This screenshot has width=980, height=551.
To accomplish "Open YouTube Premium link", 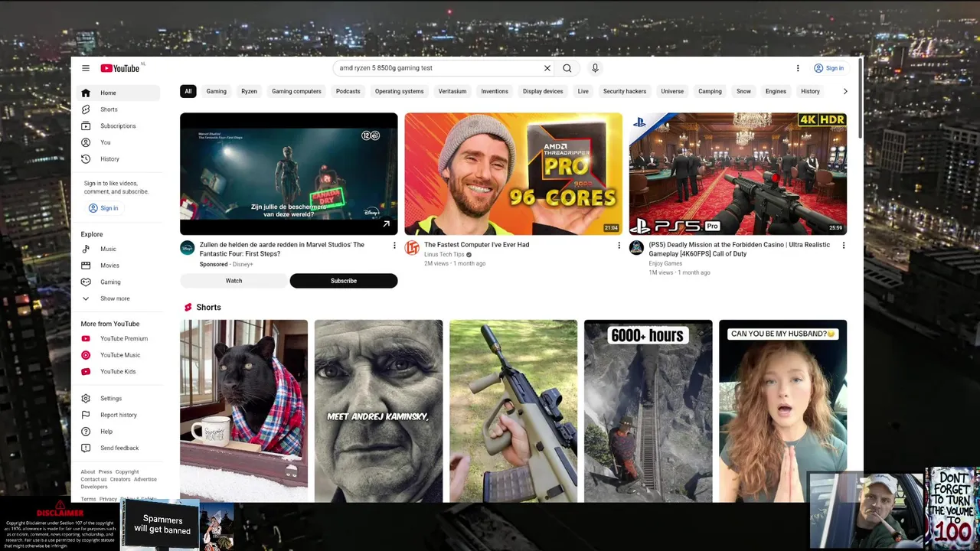I will (118, 338).
